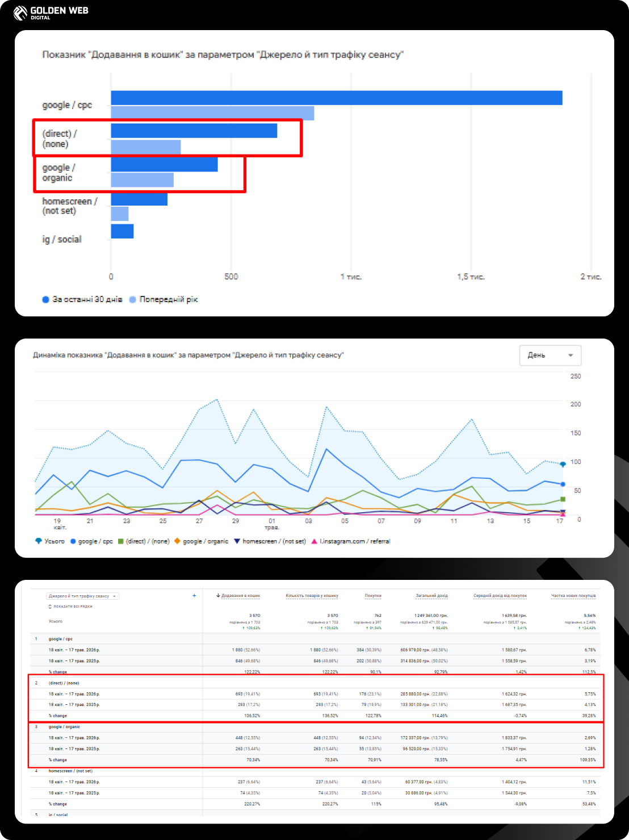Screen dimensions: 629x840
Task: Click the bar chart title 'Показник Додавання в кошик'
Action: pyautogui.click(x=223, y=55)
